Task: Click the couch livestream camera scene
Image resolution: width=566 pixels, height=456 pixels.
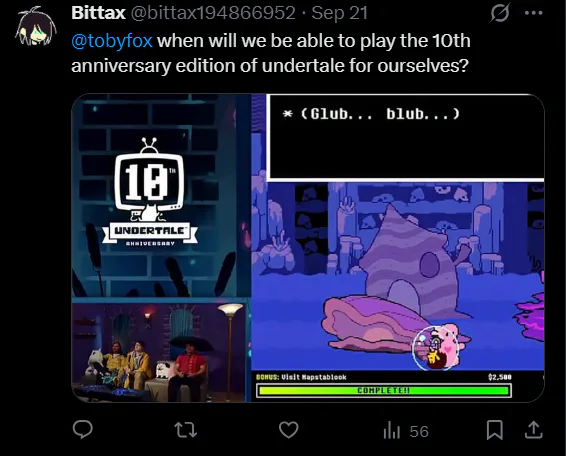Action: point(159,352)
